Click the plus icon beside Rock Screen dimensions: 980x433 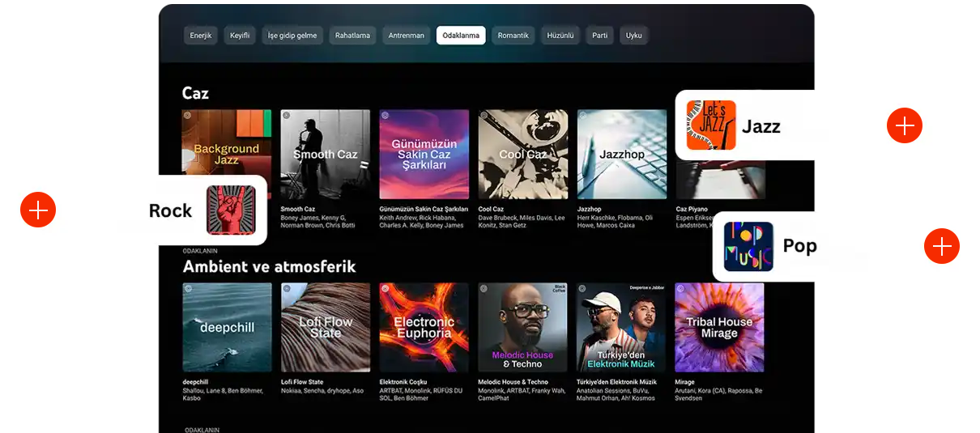pyautogui.click(x=38, y=210)
